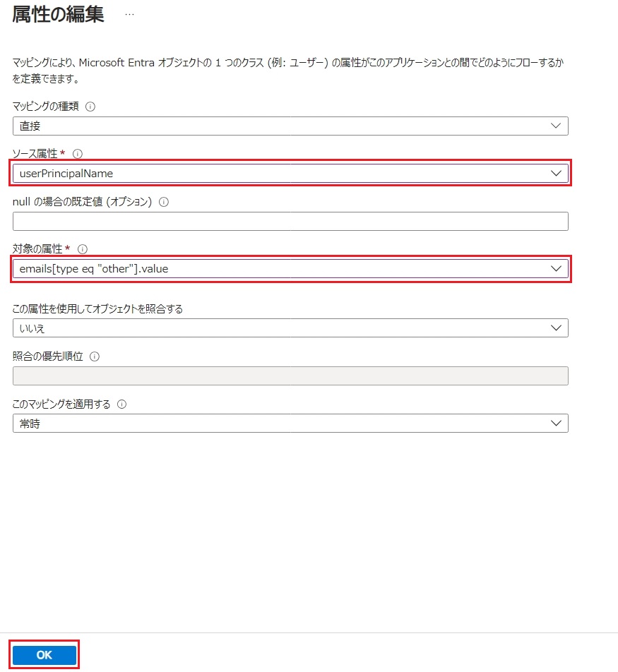Viewport: 618px width, 672px height.
Task: Open the ellipsis menu next to 属性の編集
Action: point(129,15)
